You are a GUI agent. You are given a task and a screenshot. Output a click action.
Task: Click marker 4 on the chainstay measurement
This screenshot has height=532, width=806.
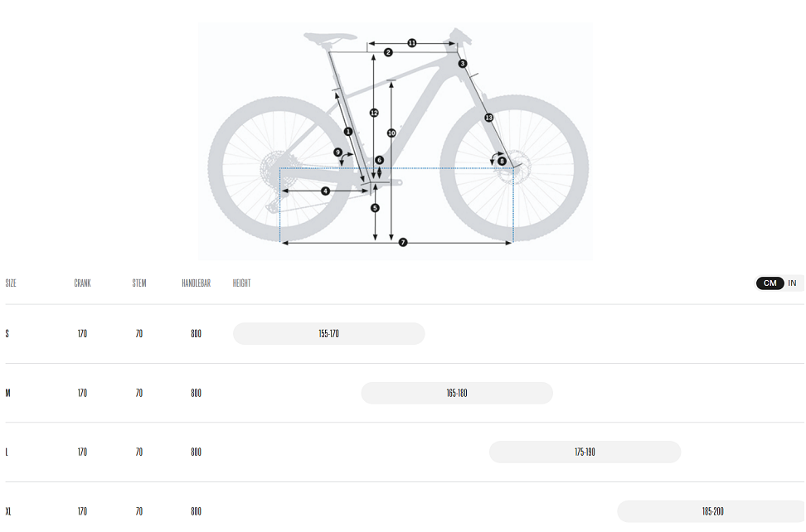coord(325,191)
